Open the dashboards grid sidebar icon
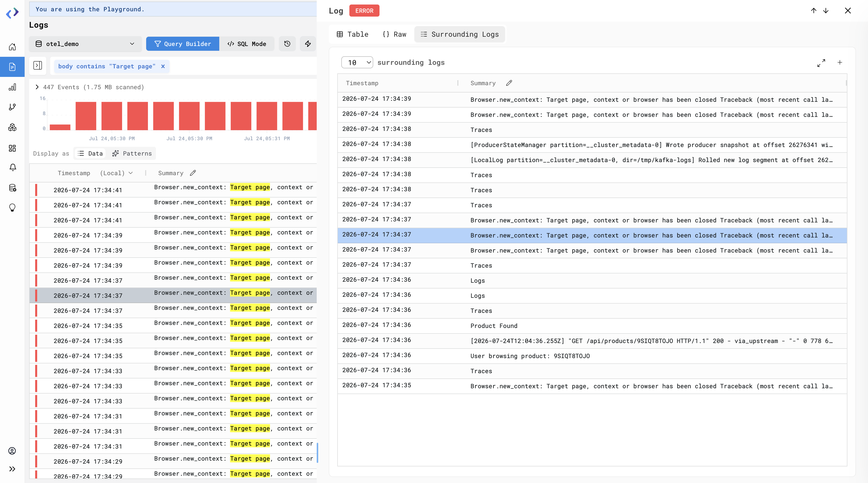This screenshot has height=483, width=868. tap(12, 148)
